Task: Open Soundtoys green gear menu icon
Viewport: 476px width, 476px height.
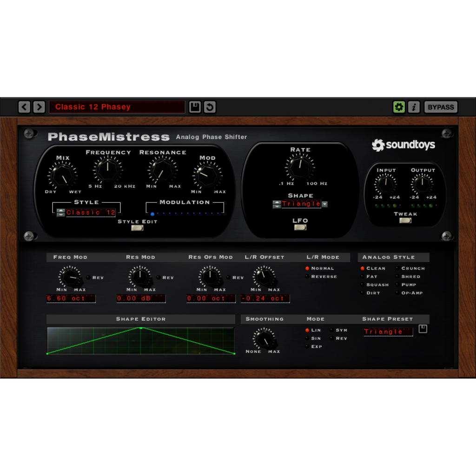Action: pyautogui.click(x=399, y=107)
